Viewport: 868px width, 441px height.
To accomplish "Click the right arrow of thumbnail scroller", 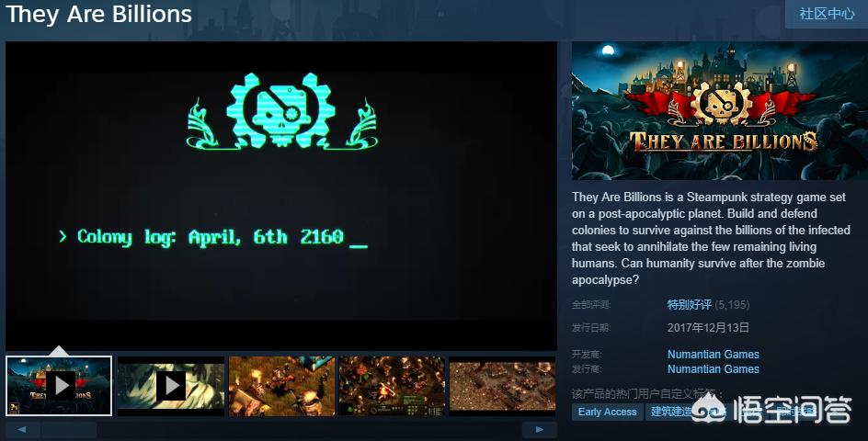I will 539,429.
